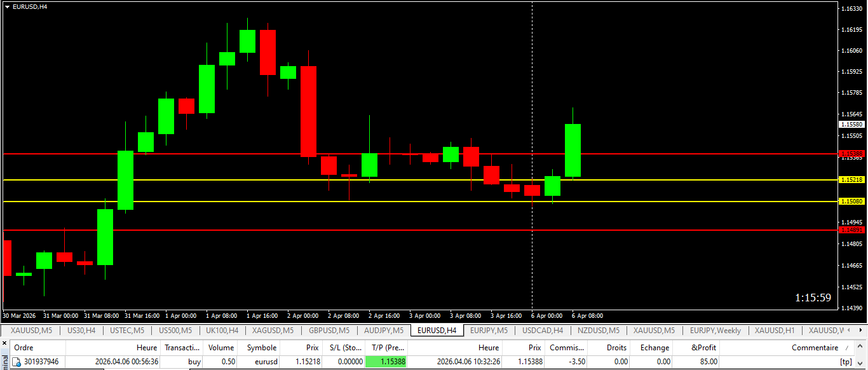Switch to the XAUUSD,H1 chart tab
Viewport: 868px width, 370px height.
click(774, 331)
